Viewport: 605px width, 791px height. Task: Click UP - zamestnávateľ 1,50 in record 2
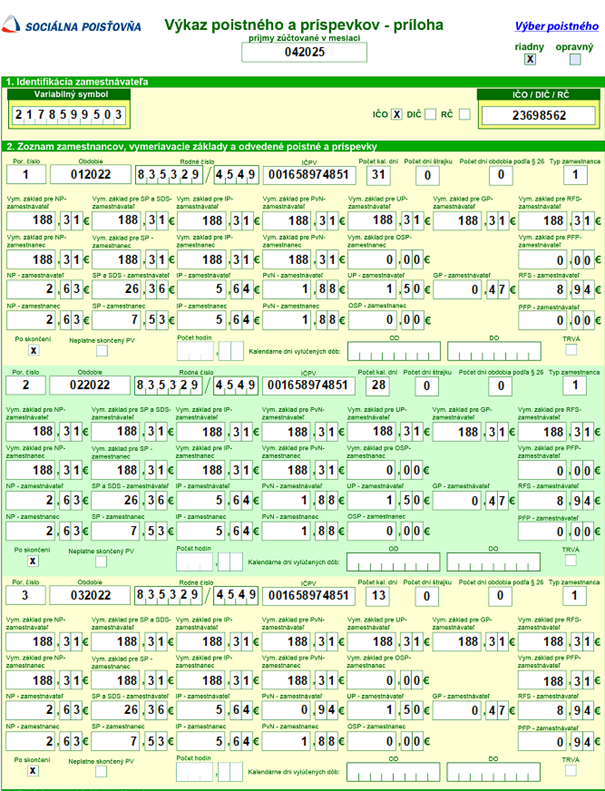(385, 500)
